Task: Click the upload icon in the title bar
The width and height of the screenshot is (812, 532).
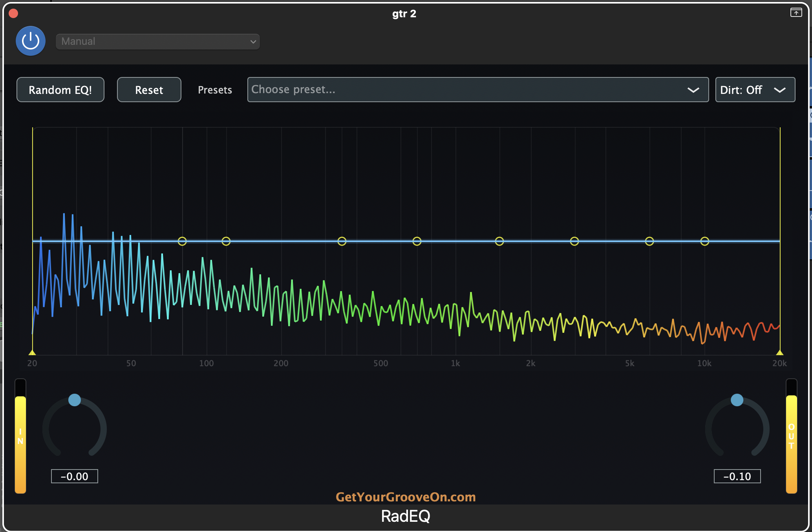Action: click(x=796, y=12)
